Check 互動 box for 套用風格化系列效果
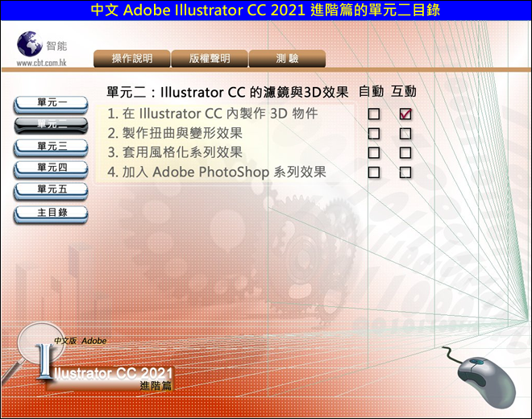532x419 pixels. coord(405,153)
